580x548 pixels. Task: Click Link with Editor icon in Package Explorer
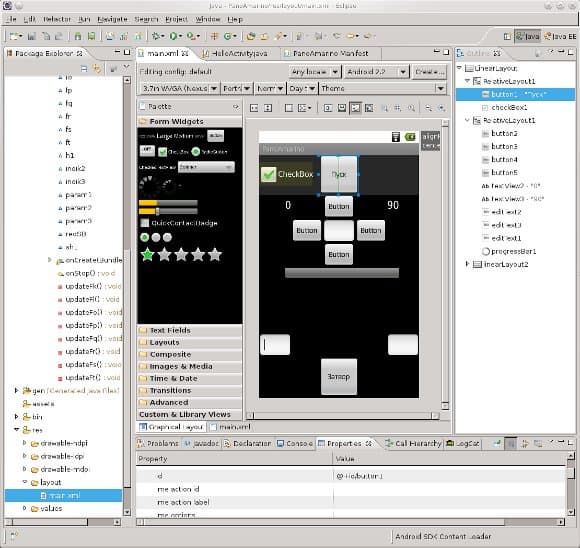[x=97, y=68]
